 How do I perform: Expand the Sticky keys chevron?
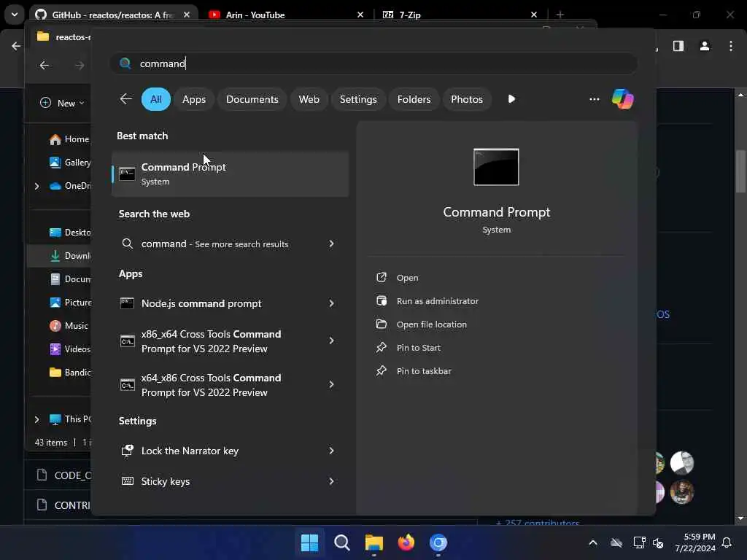pos(331,481)
